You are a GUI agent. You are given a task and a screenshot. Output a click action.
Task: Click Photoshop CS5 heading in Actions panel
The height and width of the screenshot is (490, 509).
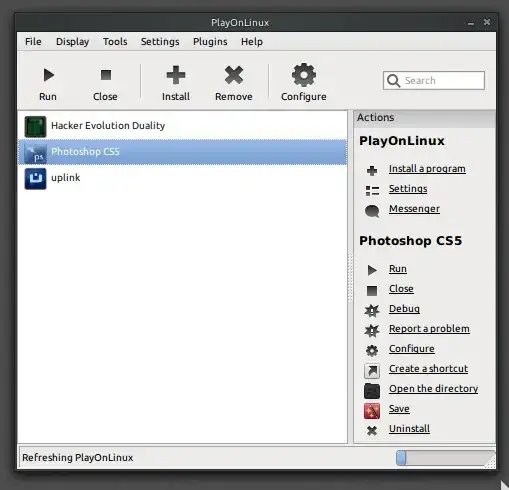[410, 241]
